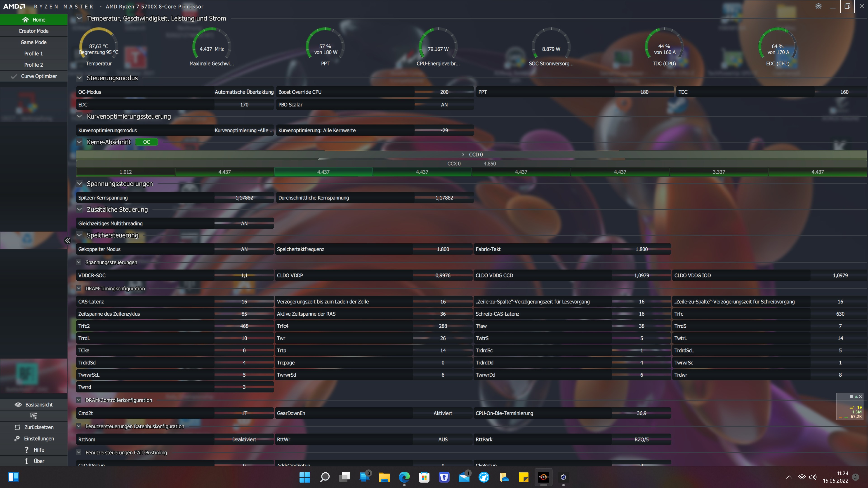This screenshot has height=488, width=868.
Task: Expand the CCD 0 row chevron
Action: tap(463, 155)
